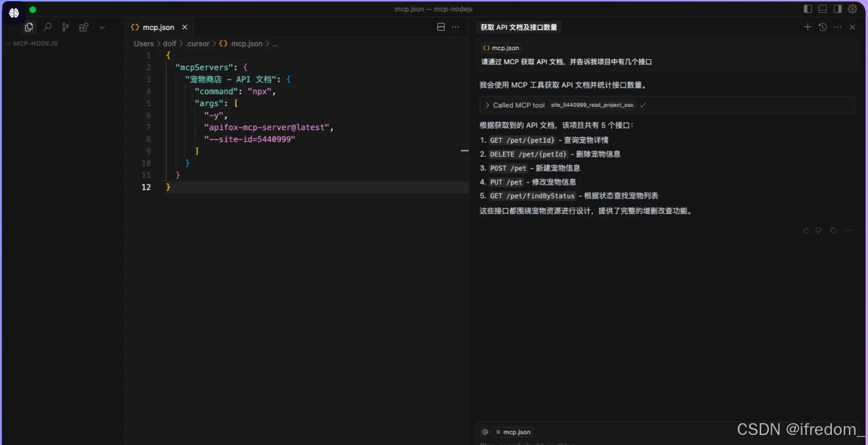Give the AI response a thumbs up
The width and height of the screenshot is (868, 445).
(805, 230)
